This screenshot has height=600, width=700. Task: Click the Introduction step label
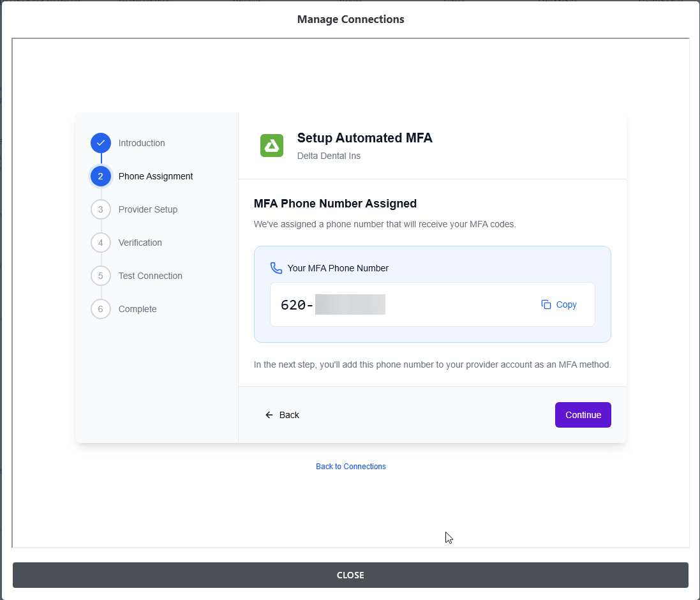142,143
